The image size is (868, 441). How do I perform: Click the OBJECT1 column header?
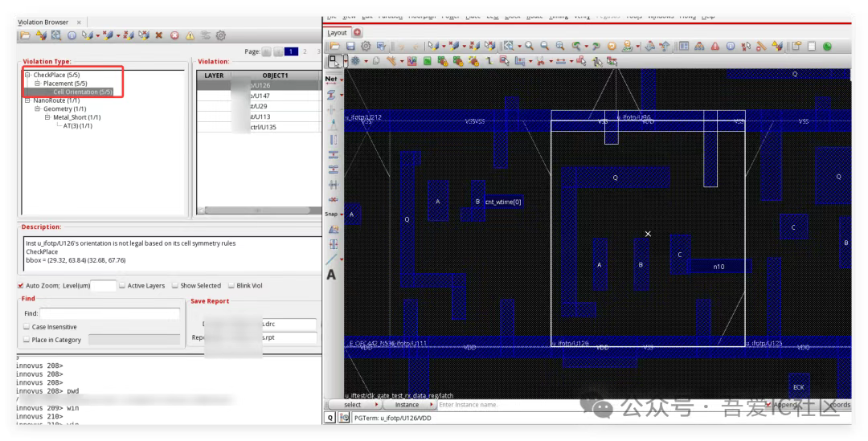pyautogui.click(x=275, y=76)
